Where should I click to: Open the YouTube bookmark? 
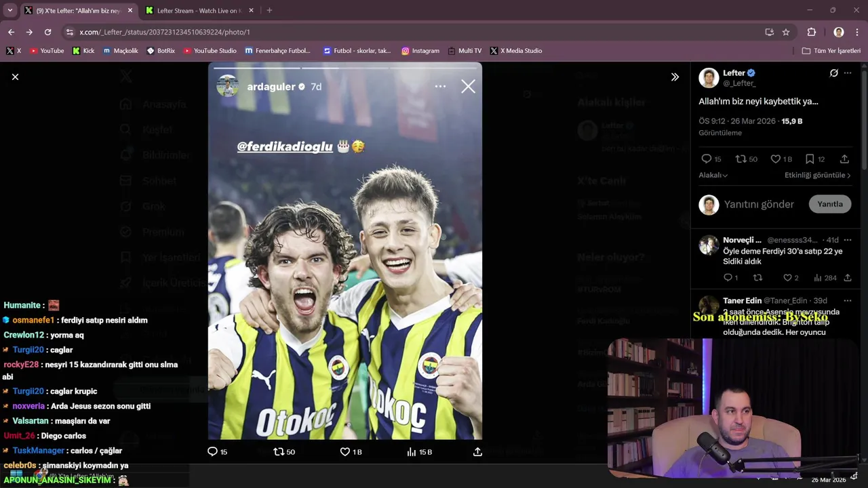[47, 51]
